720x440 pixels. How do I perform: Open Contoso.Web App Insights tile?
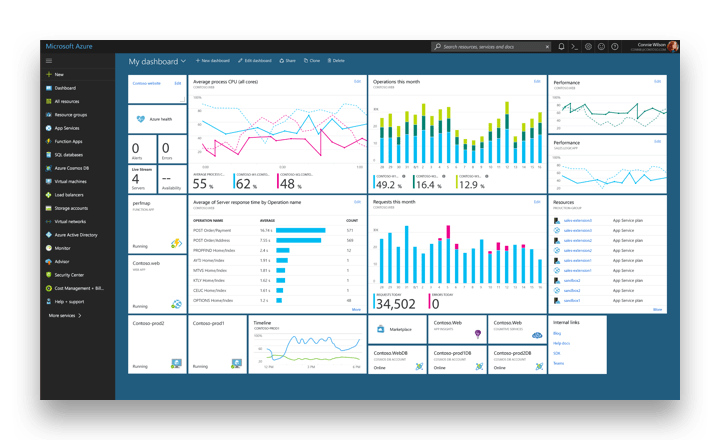[x=457, y=329]
